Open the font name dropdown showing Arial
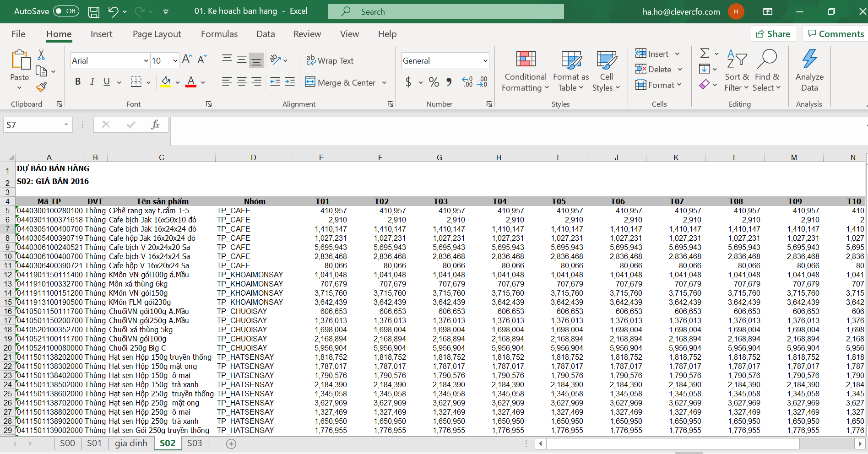This screenshot has width=868, height=454. tap(146, 60)
